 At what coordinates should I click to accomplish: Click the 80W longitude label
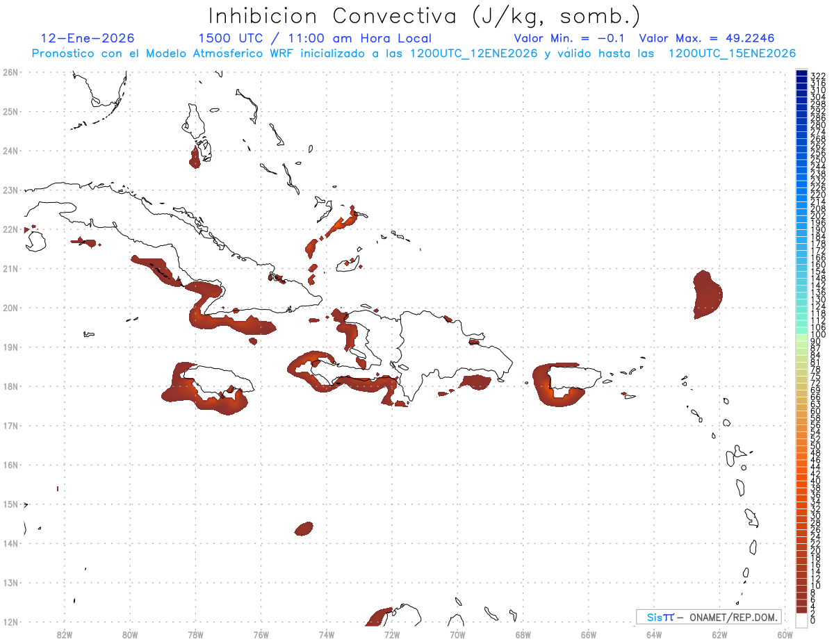(130, 634)
